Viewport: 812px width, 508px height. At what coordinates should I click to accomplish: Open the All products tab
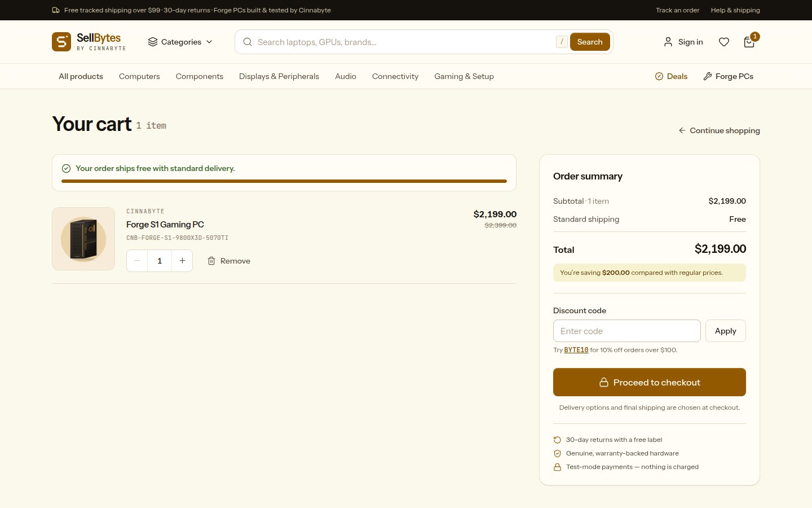click(x=81, y=76)
